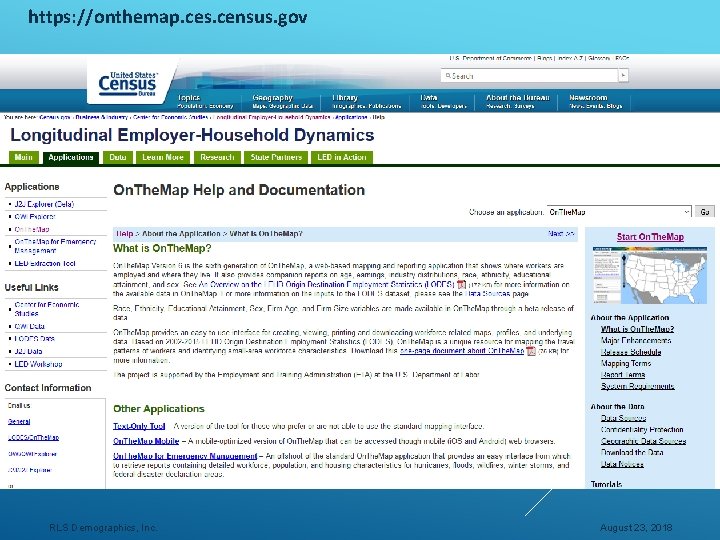The height and width of the screenshot is (540, 720).
Task: Click the LODES/OnTheMap email contact link
Action: (x=34, y=438)
